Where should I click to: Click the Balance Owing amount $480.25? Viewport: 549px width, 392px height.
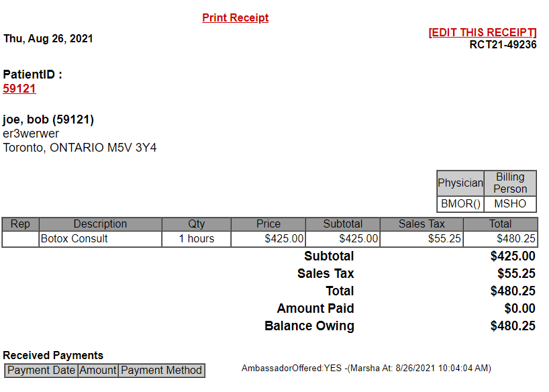(513, 326)
